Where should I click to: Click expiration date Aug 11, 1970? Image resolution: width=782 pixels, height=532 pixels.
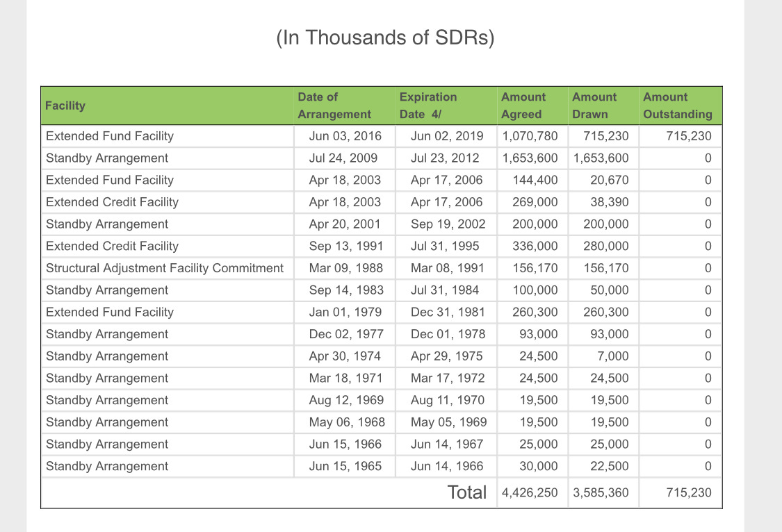[x=448, y=400]
